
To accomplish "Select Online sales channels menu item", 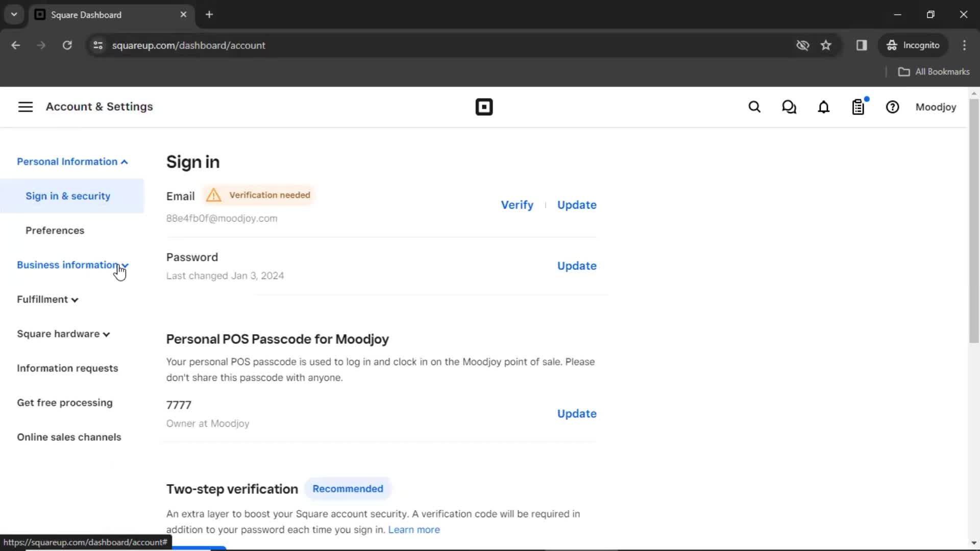I will (69, 438).
